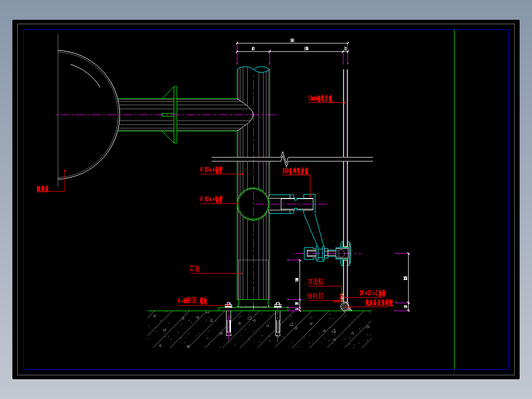Click the 4-M8 expansion bolt label

coord(192,301)
